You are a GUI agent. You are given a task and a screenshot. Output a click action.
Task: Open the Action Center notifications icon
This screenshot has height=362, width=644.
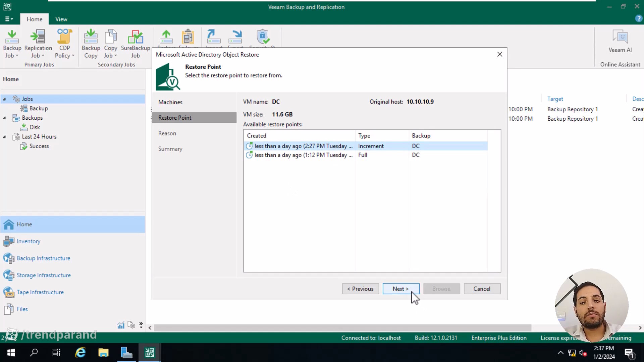(629, 353)
